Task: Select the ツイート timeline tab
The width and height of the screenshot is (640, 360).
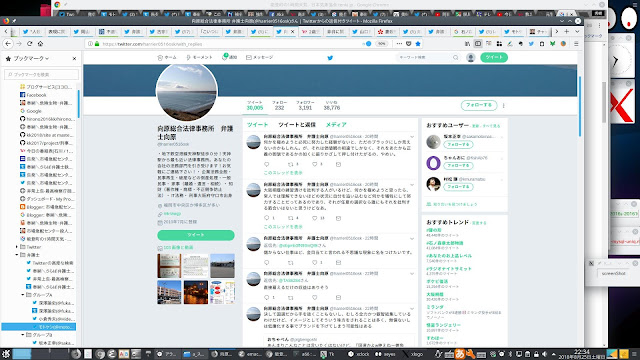Action: (x=257, y=124)
